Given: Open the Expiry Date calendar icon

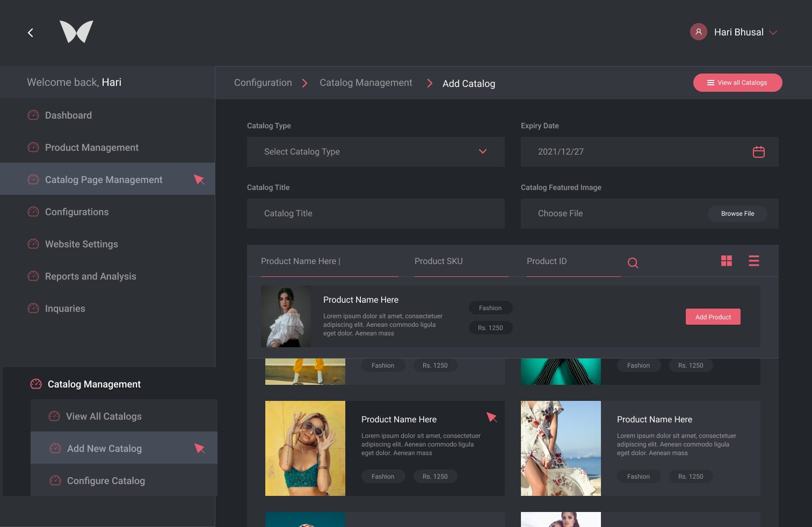Looking at the screenshot, I should click(x=758, y=152).
